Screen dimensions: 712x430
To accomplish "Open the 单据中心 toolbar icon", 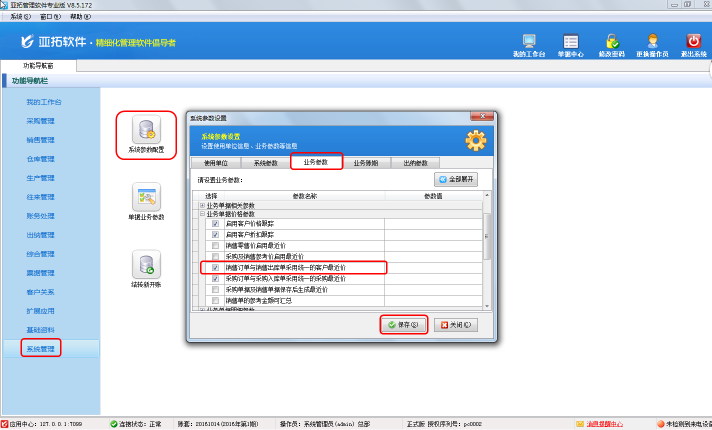I will [x=570, y=42].
